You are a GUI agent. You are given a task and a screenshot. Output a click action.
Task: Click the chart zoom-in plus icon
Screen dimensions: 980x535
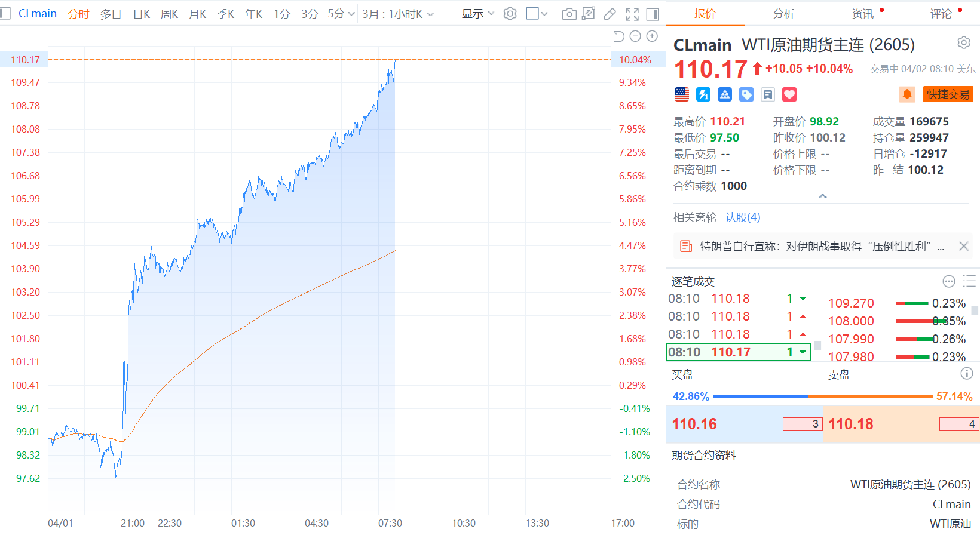[652, 36]
